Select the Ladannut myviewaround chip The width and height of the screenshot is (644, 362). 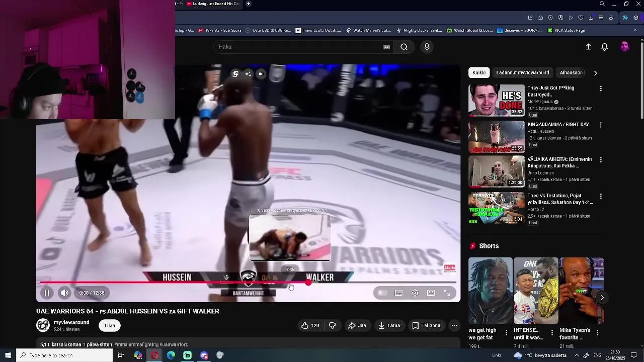coord(522,72)
